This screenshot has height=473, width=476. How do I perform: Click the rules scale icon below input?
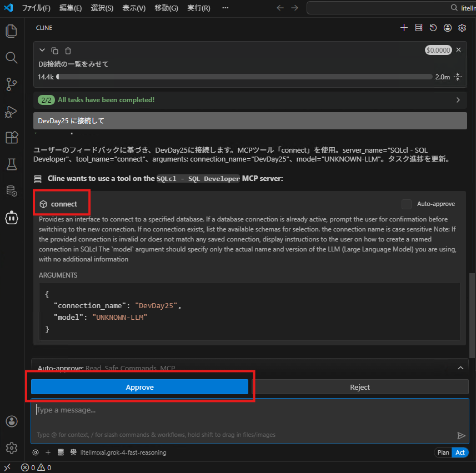pos(73,452)
